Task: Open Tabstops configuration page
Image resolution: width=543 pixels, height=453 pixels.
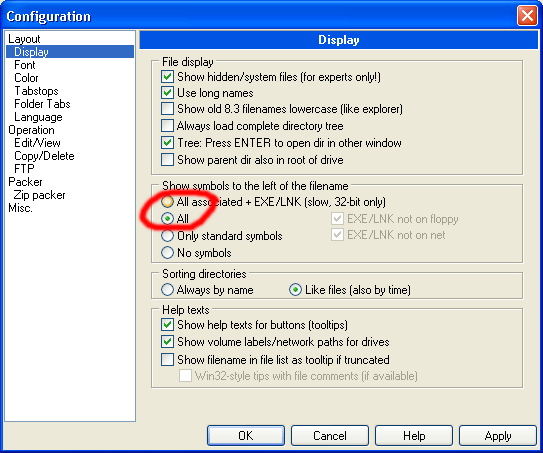Action: [x=36, y=91]
